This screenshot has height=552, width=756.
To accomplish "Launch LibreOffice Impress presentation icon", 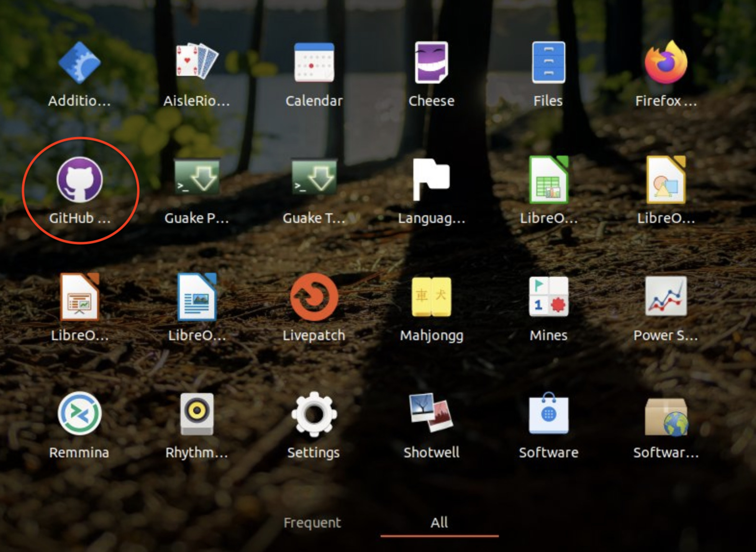I will [x=79, y=297].
